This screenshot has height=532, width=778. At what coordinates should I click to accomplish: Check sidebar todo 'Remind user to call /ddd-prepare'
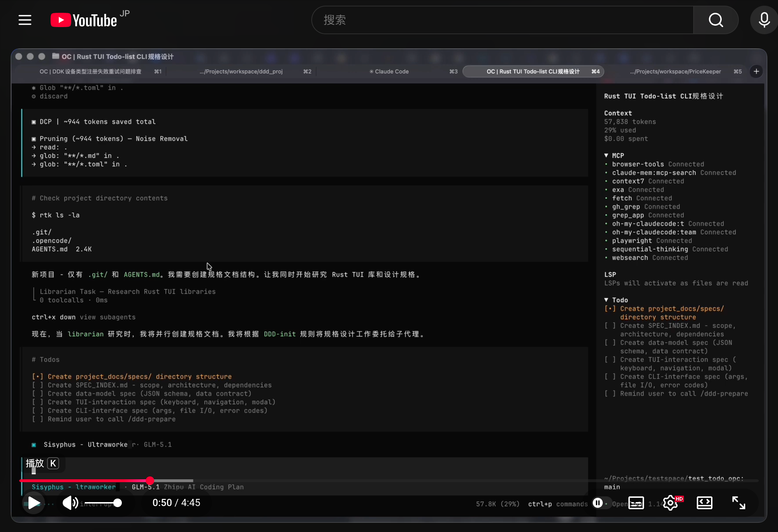pos(610,393)
